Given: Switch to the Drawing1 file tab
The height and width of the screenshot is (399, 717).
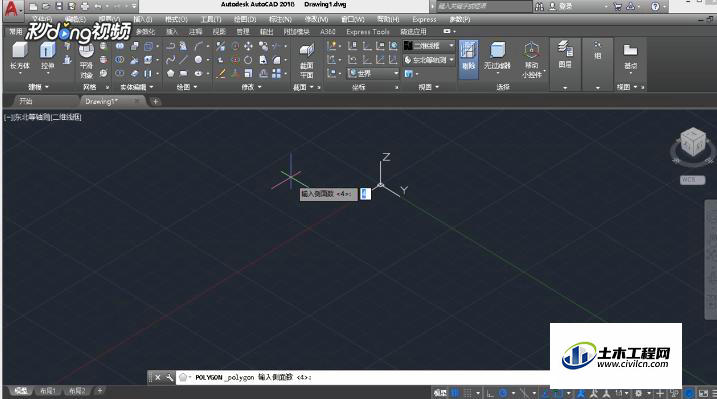Looking at the screenshot, I should click(102, 101).
